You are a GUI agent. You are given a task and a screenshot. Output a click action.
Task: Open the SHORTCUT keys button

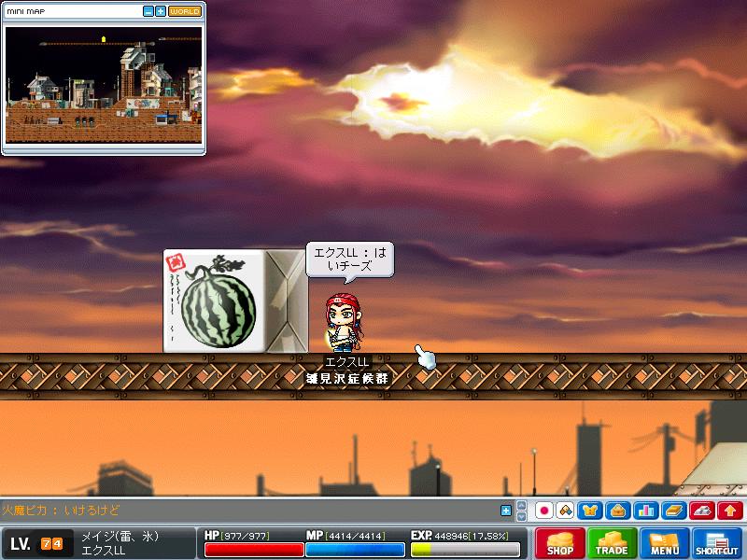[716, 543]
